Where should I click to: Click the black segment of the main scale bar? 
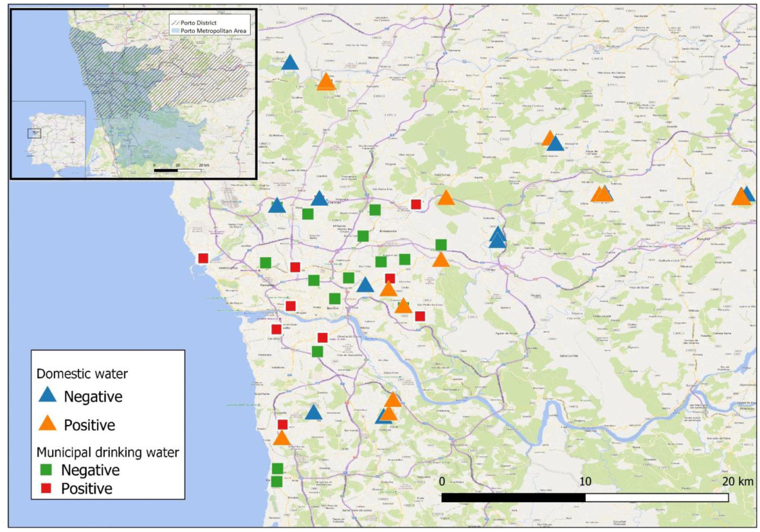[x=513, y=498]
